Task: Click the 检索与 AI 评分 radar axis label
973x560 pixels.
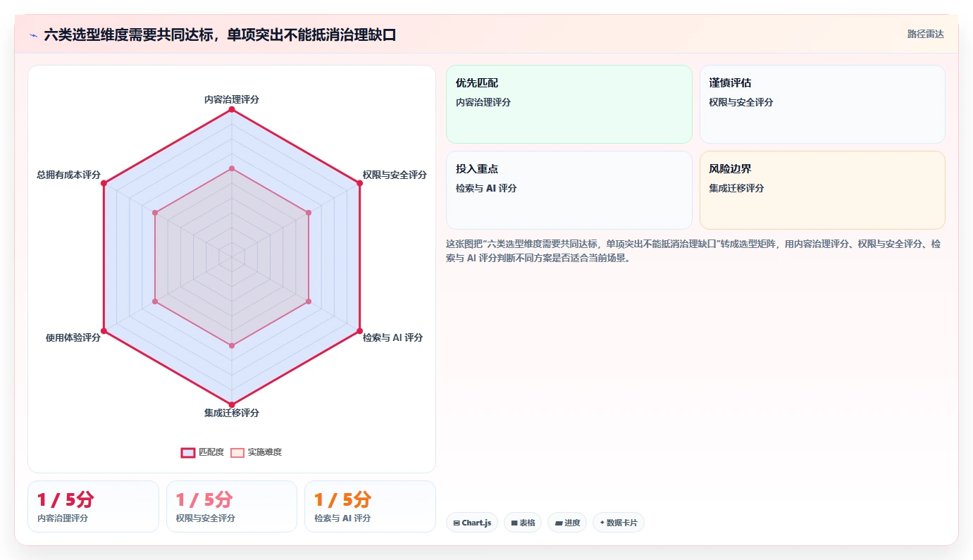Action: (x=392, y=337)
